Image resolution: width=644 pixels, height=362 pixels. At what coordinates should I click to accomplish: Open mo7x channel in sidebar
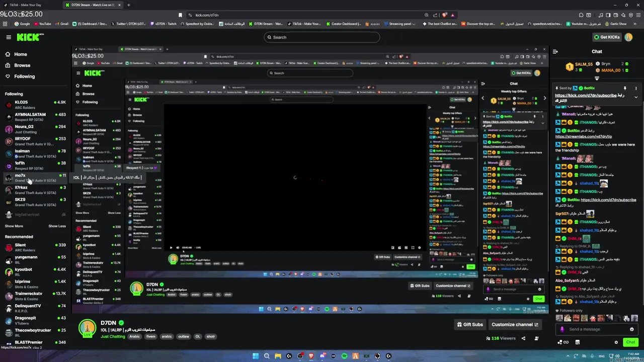point(35,177)
